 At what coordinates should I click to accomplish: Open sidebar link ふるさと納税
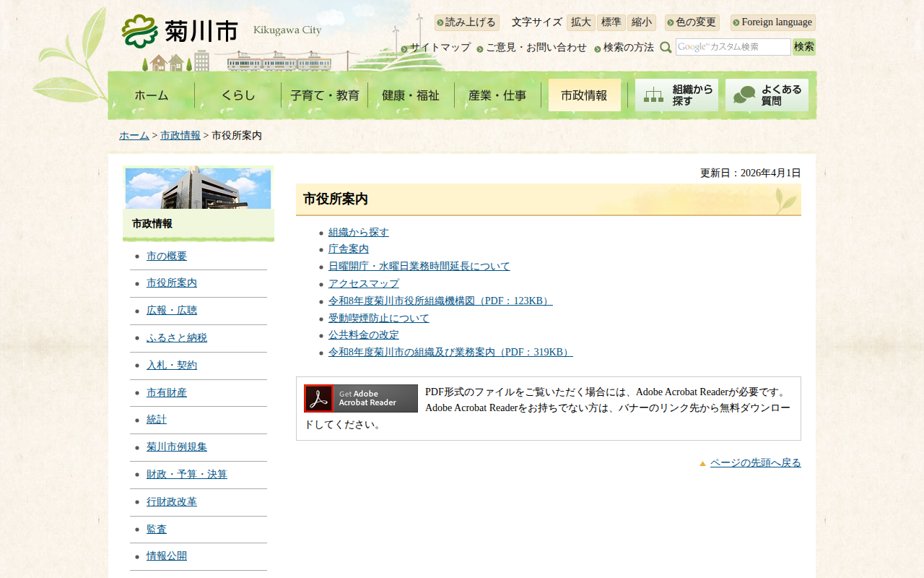coord(177,338)
